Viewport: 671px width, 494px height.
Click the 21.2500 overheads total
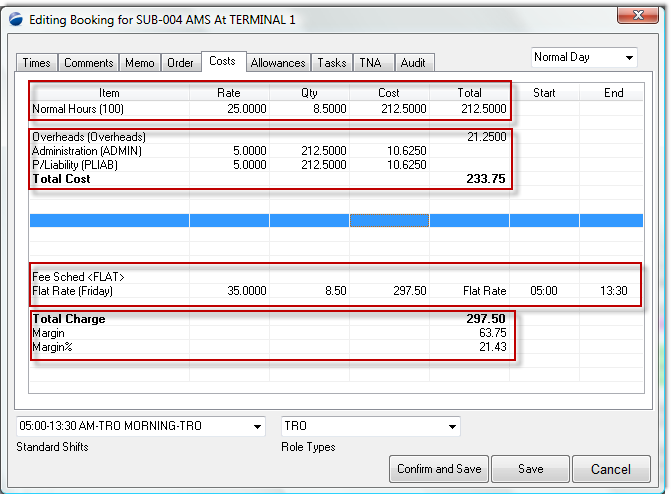coord(487,137)
